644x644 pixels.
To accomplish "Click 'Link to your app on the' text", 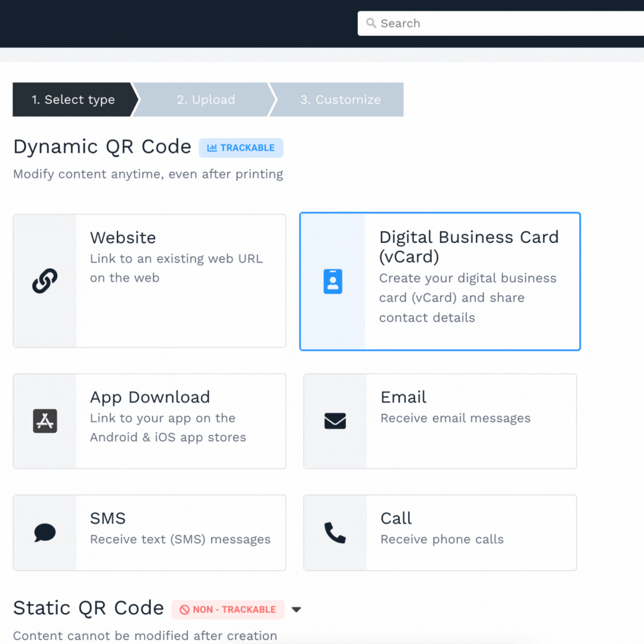I will point(163,418).
